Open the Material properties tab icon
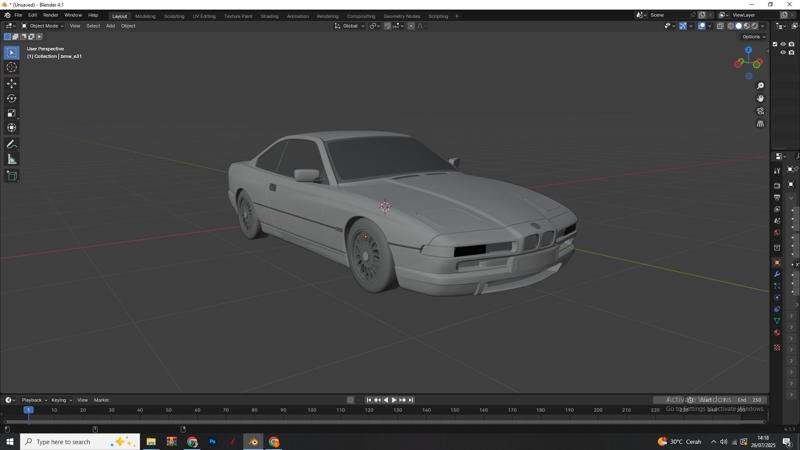The width and height of the screenshot is (800, 450). (777, 333)
